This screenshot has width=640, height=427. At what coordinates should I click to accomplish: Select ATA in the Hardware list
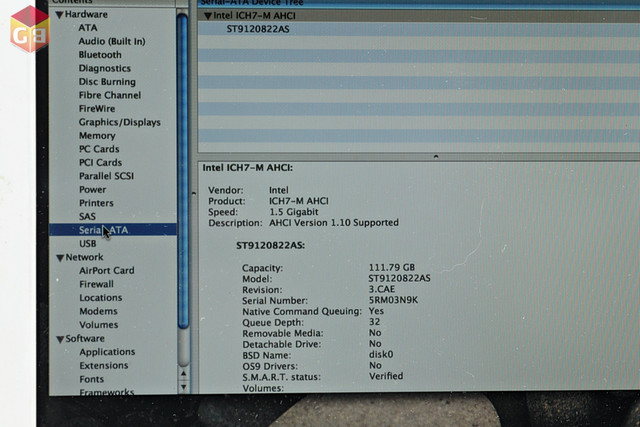coord(88,28)
